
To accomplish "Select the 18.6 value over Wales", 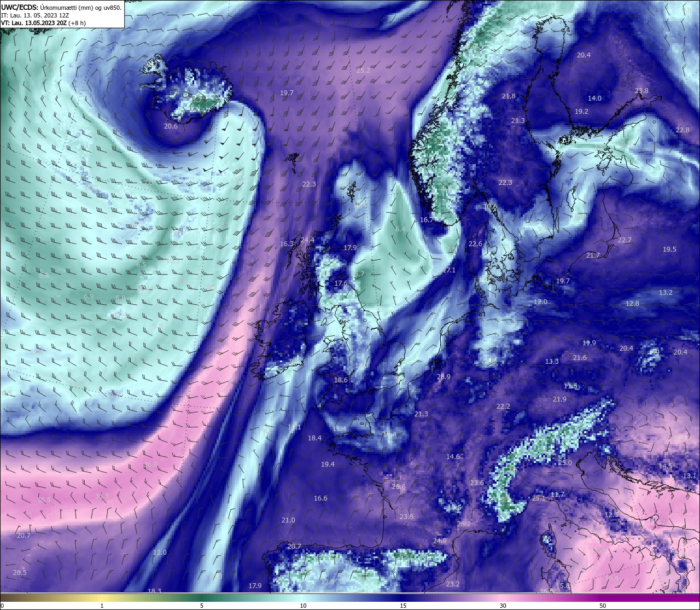I will coord(341,380).
